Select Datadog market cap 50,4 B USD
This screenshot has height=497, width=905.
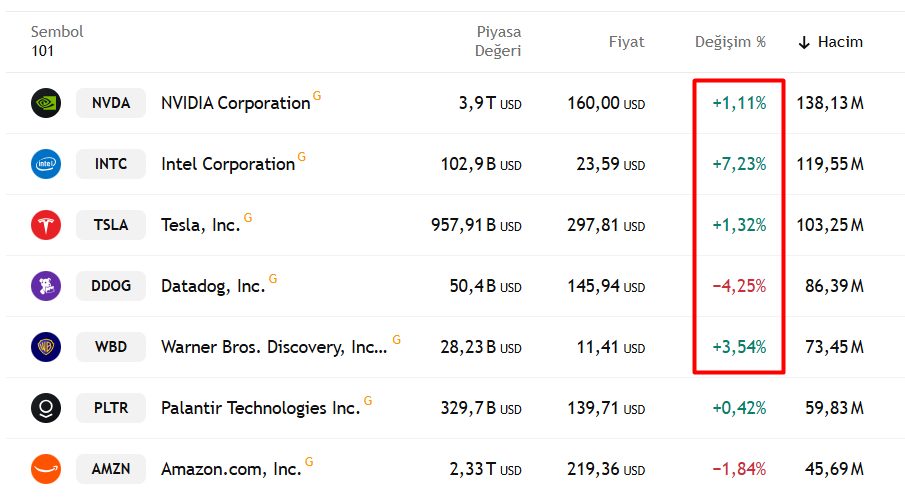tap(485, 286)
